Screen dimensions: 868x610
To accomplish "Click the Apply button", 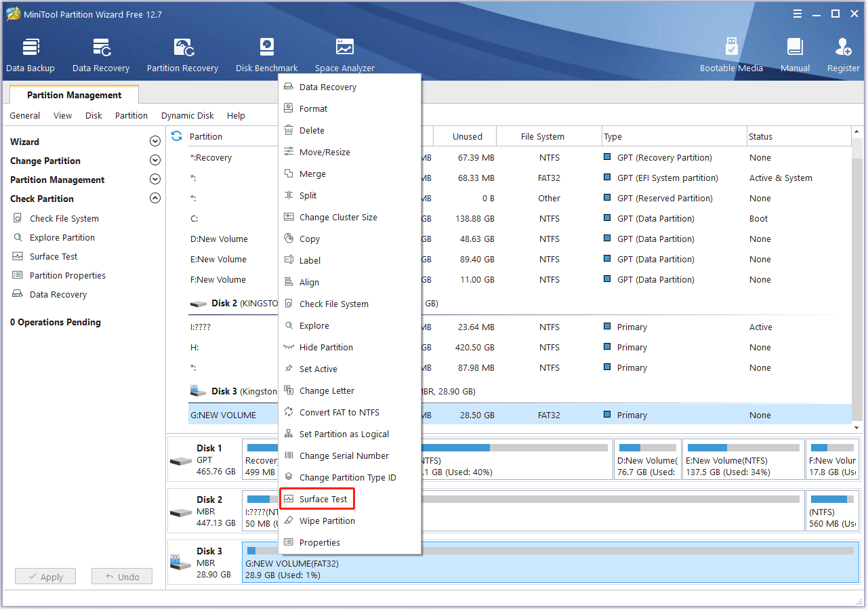I will click(x=45, y=577).
